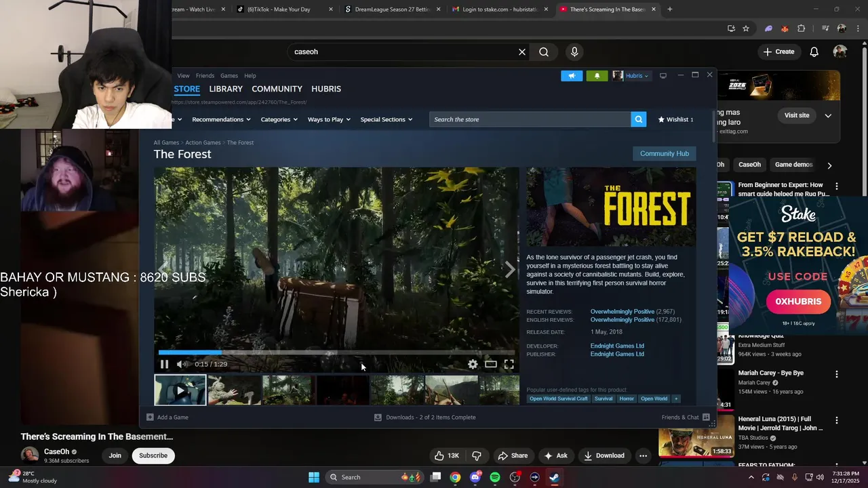Toggle Steam trailer theater mode icon

click(x=491, y=364)
